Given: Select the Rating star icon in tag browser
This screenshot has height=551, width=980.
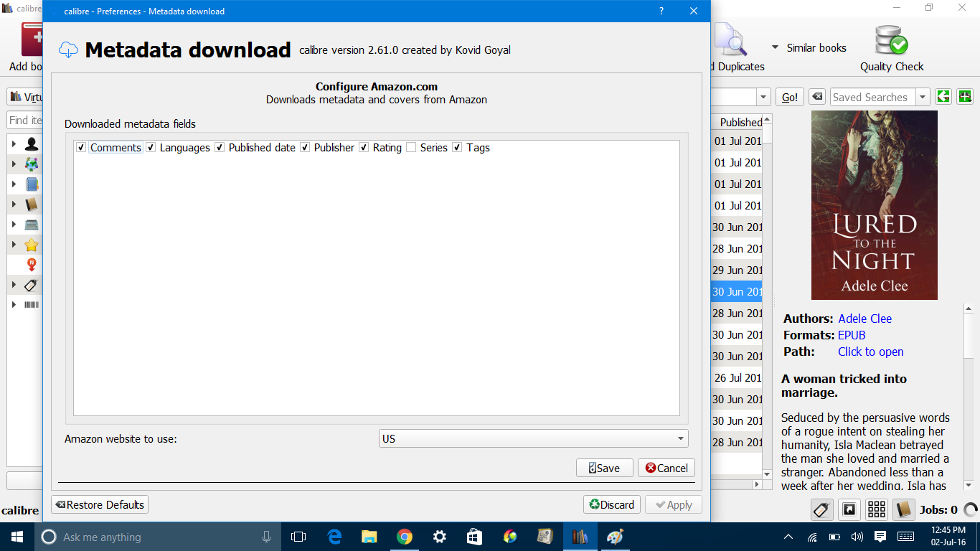Looking at the screenshot, I should [x=32, y=245].
